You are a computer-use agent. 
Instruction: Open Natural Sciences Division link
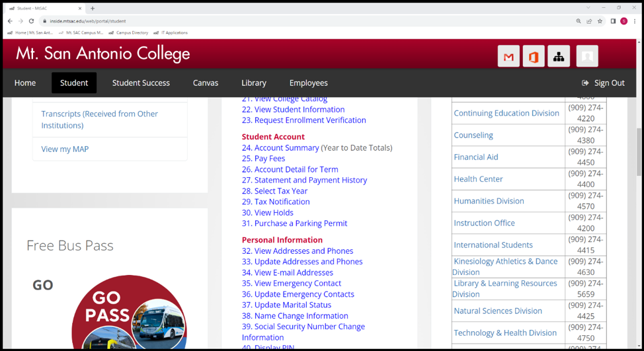coord(498,311)
